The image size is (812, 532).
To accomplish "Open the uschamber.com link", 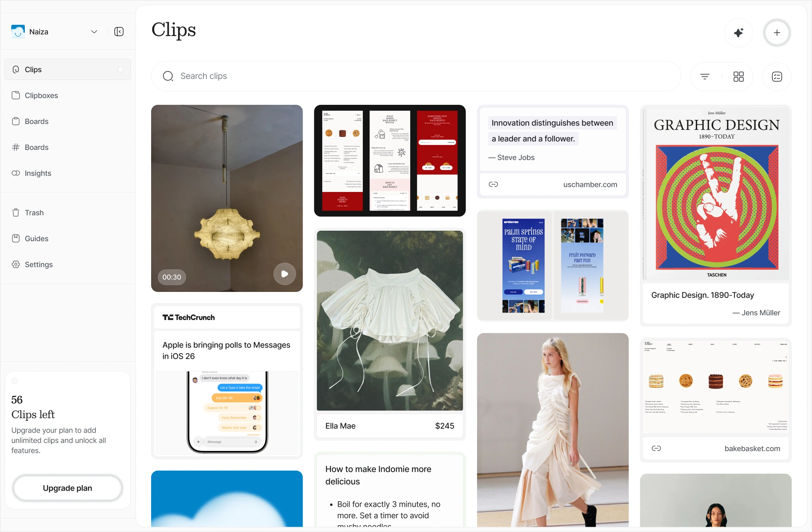I will (x=590, y=184).
